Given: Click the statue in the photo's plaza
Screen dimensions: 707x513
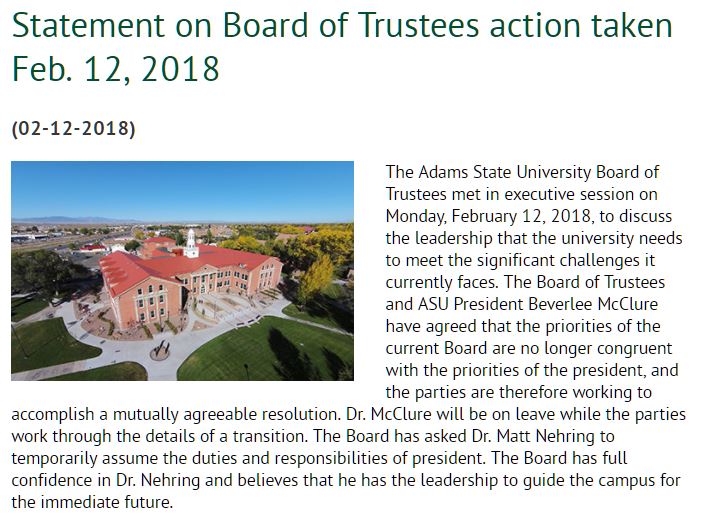Looking at the screenshot, I should 160,350.
